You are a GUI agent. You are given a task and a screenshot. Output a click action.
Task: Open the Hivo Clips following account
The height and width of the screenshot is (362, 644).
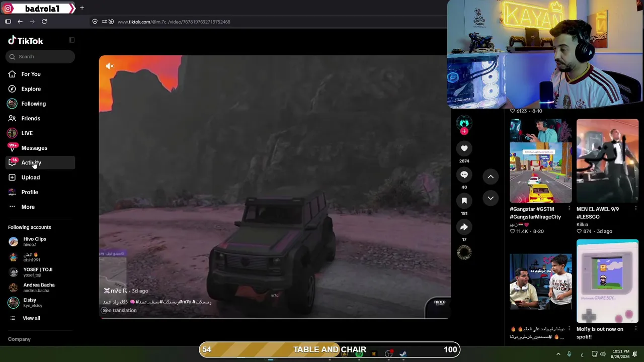[40, 241]
